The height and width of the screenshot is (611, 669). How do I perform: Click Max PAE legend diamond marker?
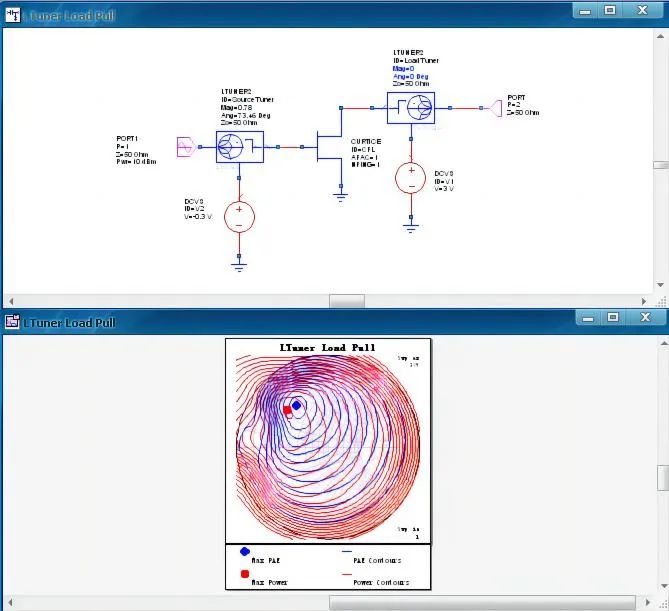pos(244,552)
